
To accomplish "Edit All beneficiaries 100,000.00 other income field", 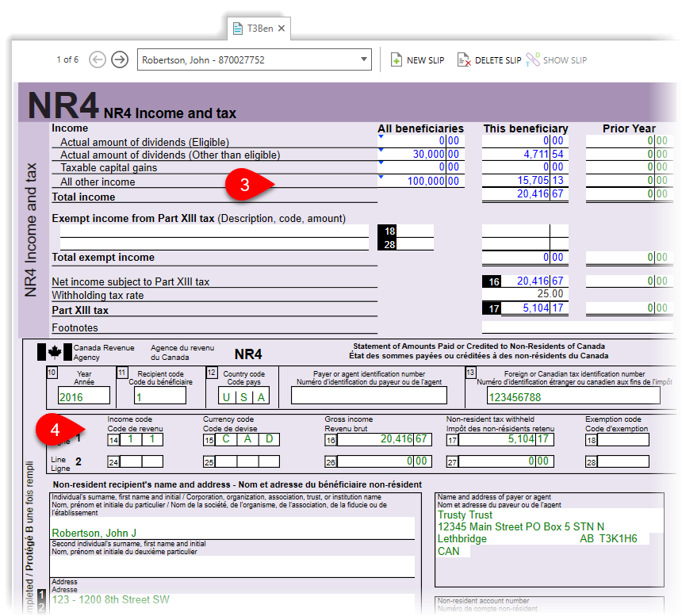I will 421,181.
